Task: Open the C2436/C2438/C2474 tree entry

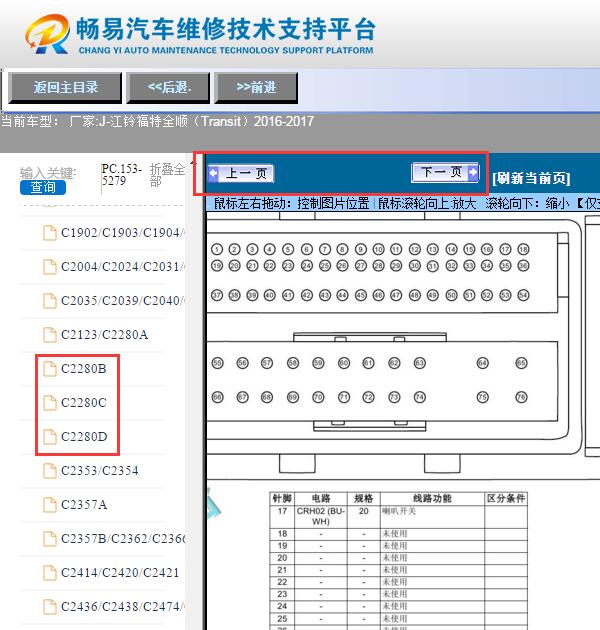Action: [123, 607]
